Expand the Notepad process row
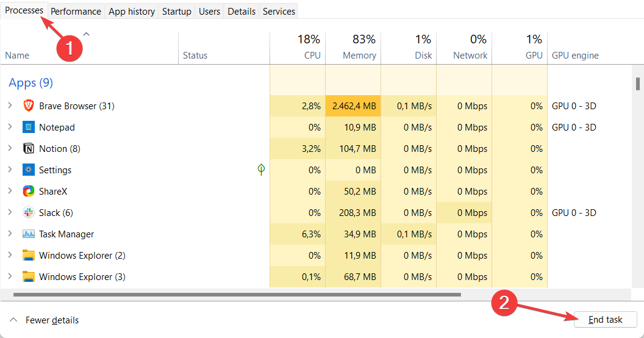The width and height of the screenshot is (644, 338). tap(10, 127)
